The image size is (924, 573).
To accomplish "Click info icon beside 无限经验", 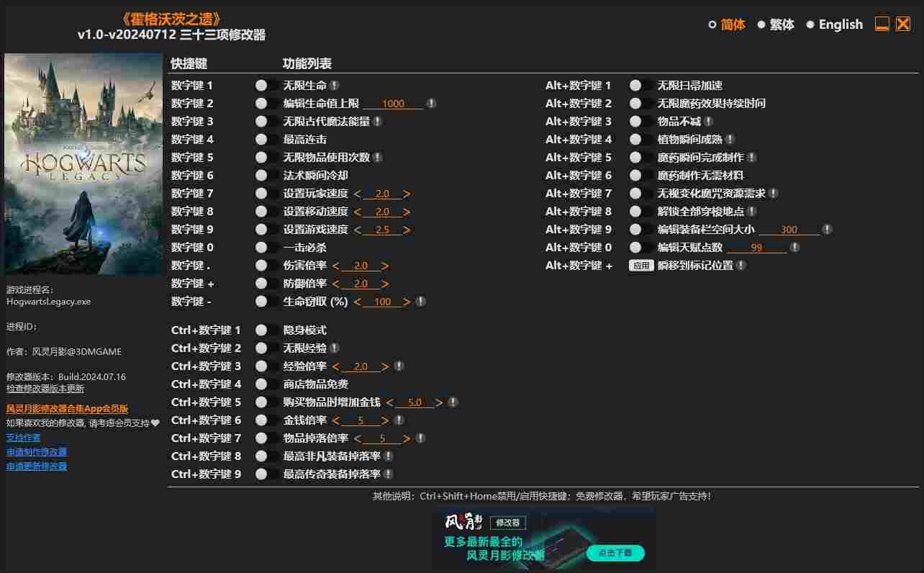I will (335, 348).
